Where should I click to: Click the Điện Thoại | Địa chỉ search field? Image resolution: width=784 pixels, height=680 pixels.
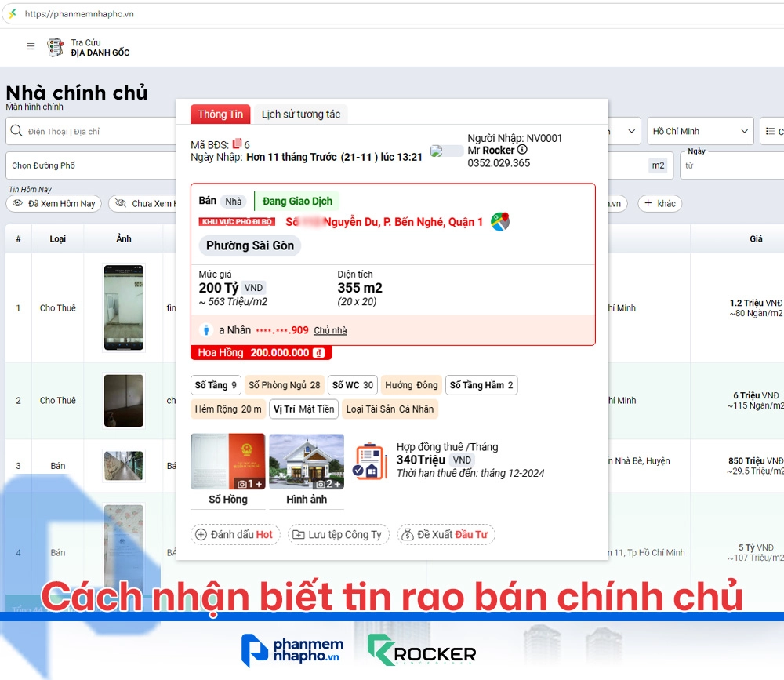point(94,131)
